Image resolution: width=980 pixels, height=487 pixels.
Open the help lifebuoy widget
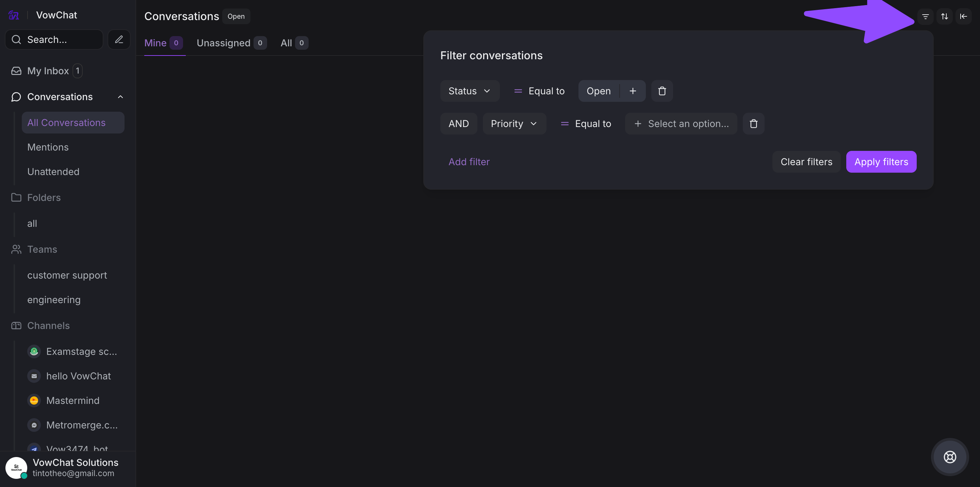[x=950, y=457]
